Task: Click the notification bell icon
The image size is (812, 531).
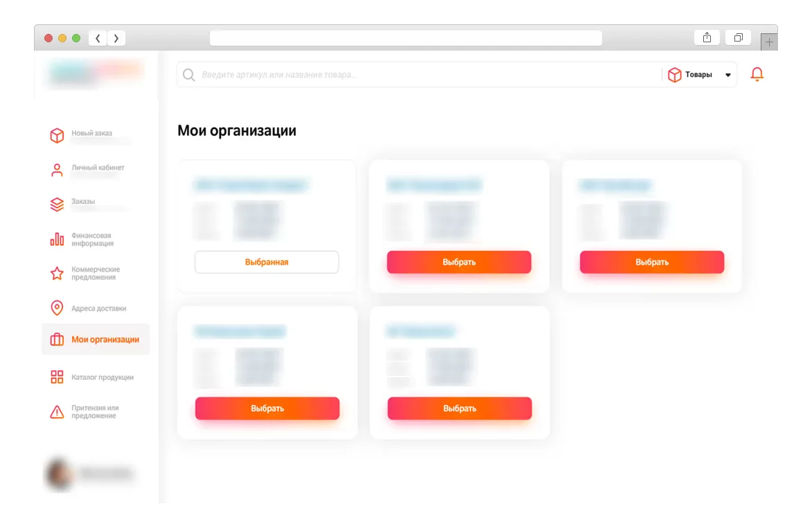Action: 757,75
